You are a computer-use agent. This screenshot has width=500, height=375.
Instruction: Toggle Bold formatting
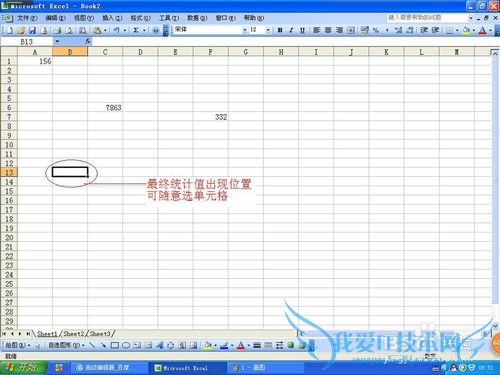(280, 30)
